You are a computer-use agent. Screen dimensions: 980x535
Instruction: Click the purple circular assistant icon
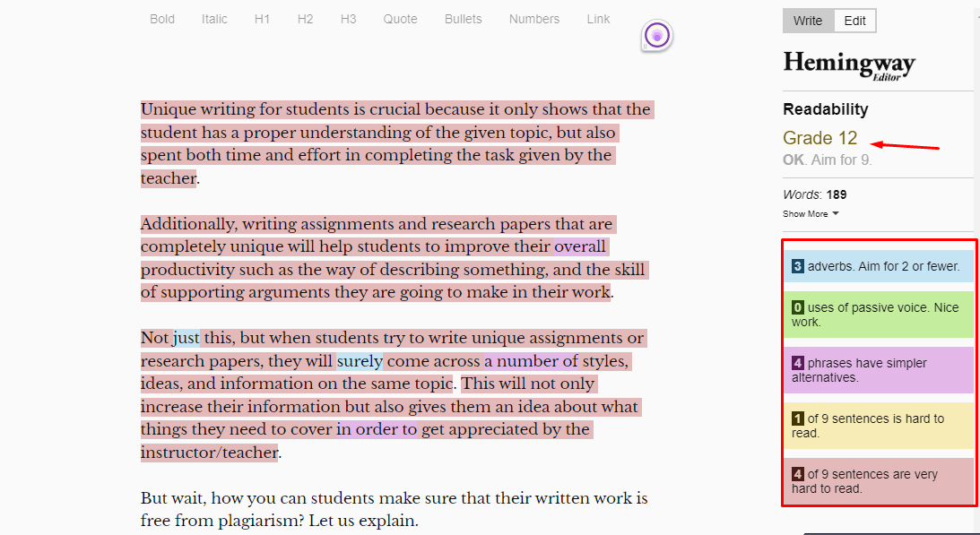(x=657, y=36)
